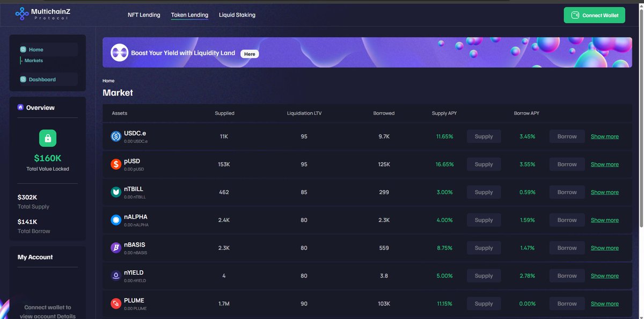Image resolution: width=644 pixels, height=319 pixels.
Task: Click Supply for the pUSD asset
Action: point(483,164)
